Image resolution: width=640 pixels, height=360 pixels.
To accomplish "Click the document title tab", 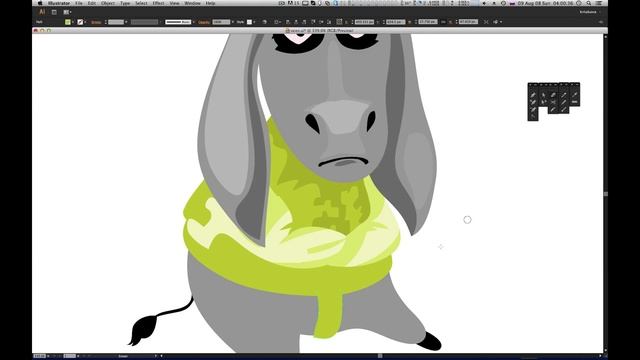I will pos(319,31).
